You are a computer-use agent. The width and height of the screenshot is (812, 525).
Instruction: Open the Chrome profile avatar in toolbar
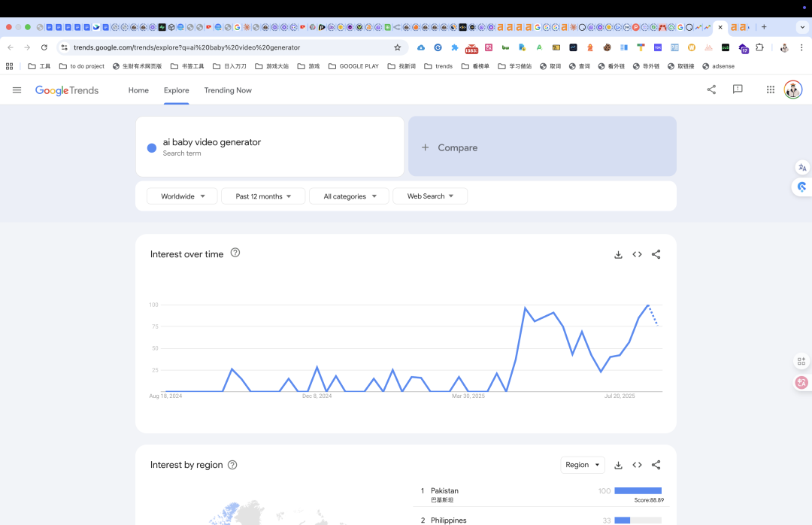pos(784,47)
